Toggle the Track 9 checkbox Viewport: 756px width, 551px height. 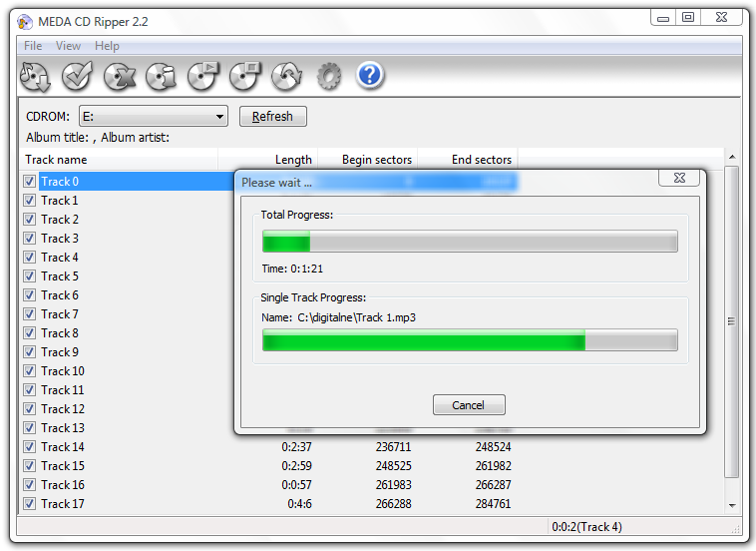[29, 352]
